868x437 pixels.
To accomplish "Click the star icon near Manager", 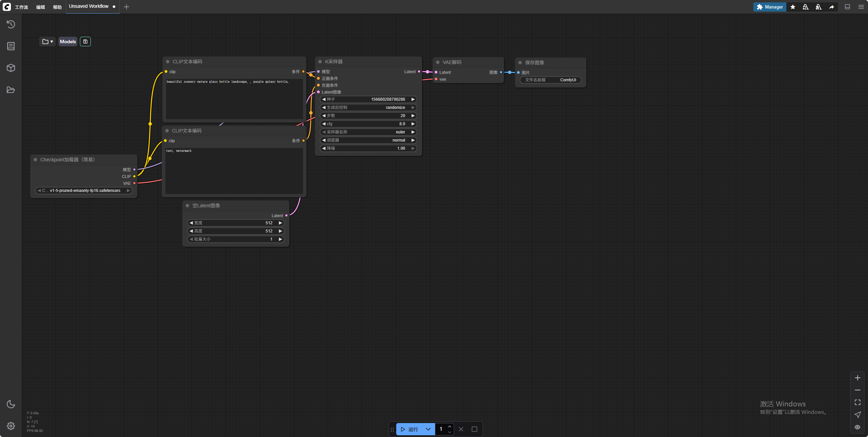I will click(793, 7).
